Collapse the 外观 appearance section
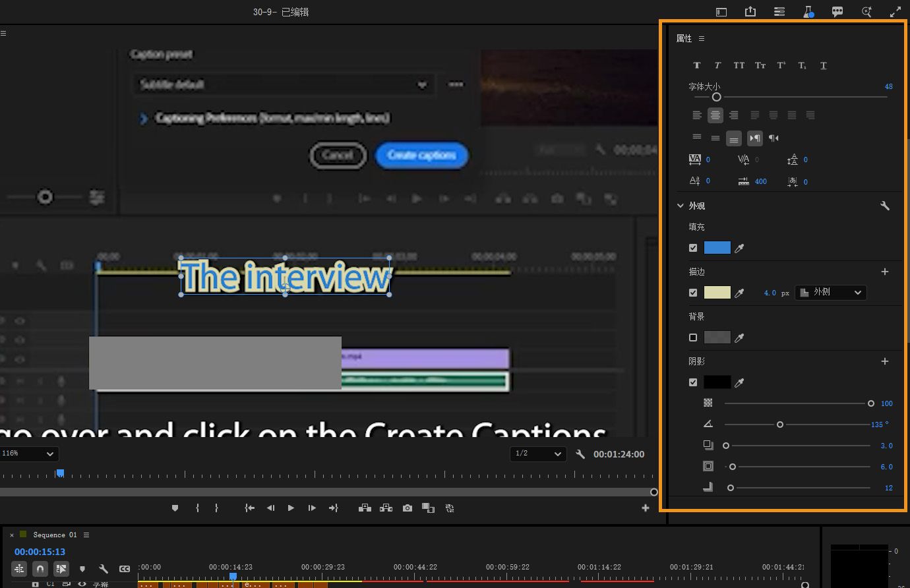This screenshot has width=910, height=588. [681, 206]
